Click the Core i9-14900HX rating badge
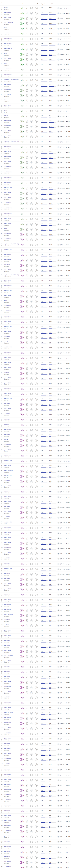The height and width of the screenshot is (868, 71). [21, 13]
